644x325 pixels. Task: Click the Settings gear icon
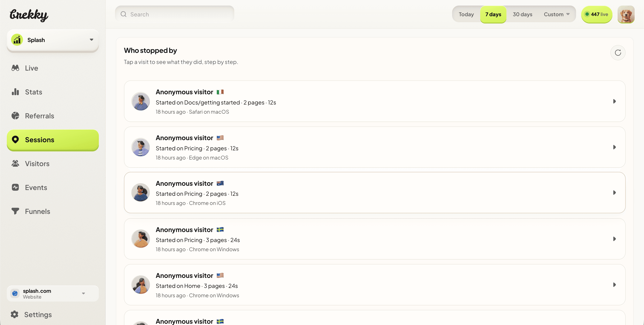tap(14, 315)
